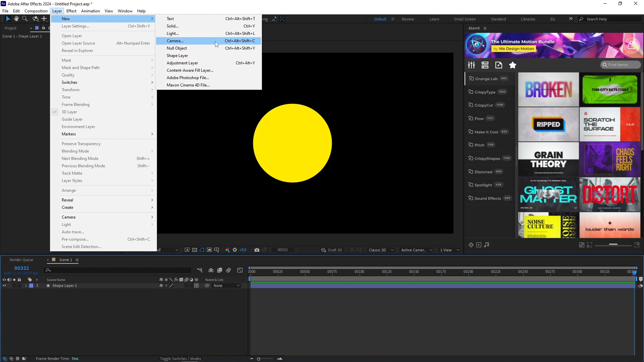Viewport: 644px width, 362px height.
Task: Click the AtomX favorites star icon
Action: click(513, 65)
